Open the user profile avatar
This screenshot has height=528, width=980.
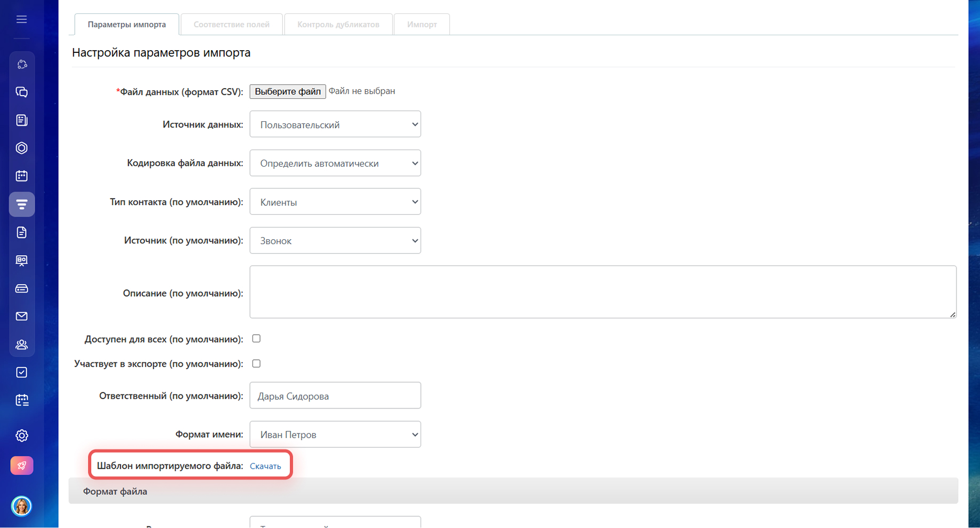(21, 506)
